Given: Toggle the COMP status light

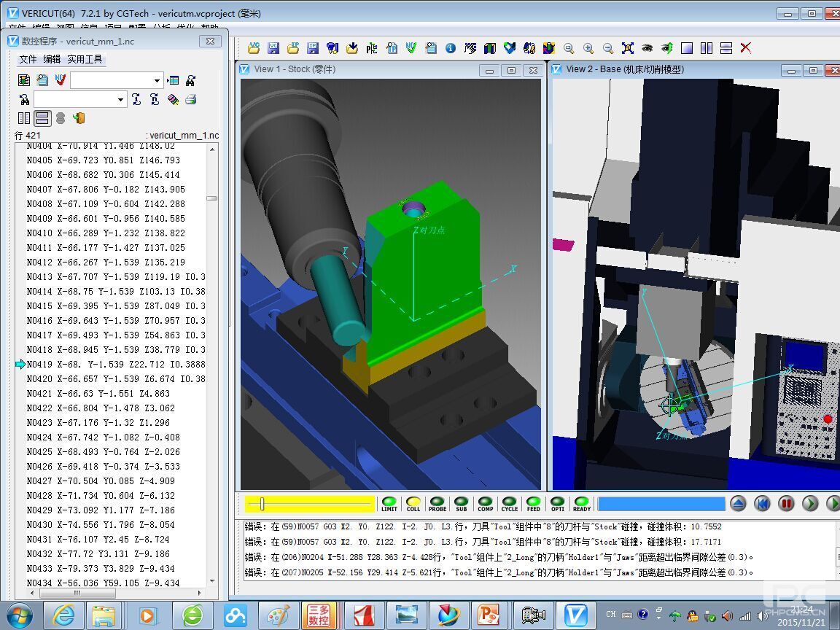Looking at the screenshot, I should 486,504.
